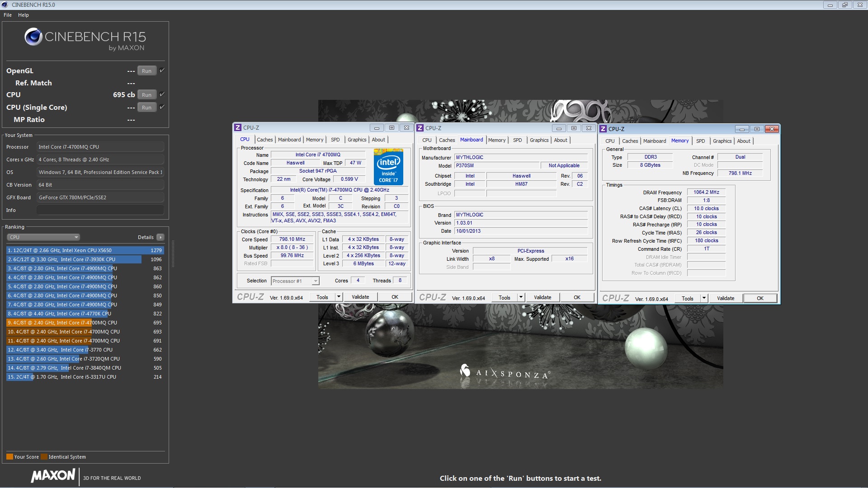The width and height of the screenshot is (868, 488).
Task: Open Processor #1 selection dropdown
Action: [x=295, y=281]
